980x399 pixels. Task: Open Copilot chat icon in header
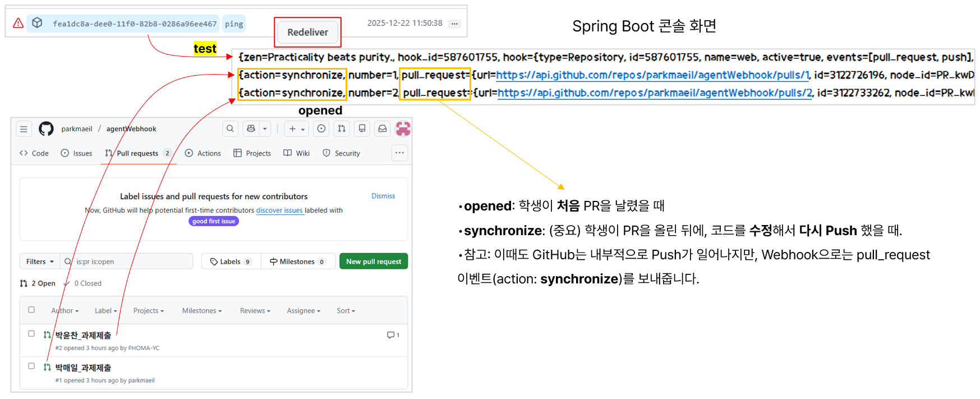coord(251,129)
